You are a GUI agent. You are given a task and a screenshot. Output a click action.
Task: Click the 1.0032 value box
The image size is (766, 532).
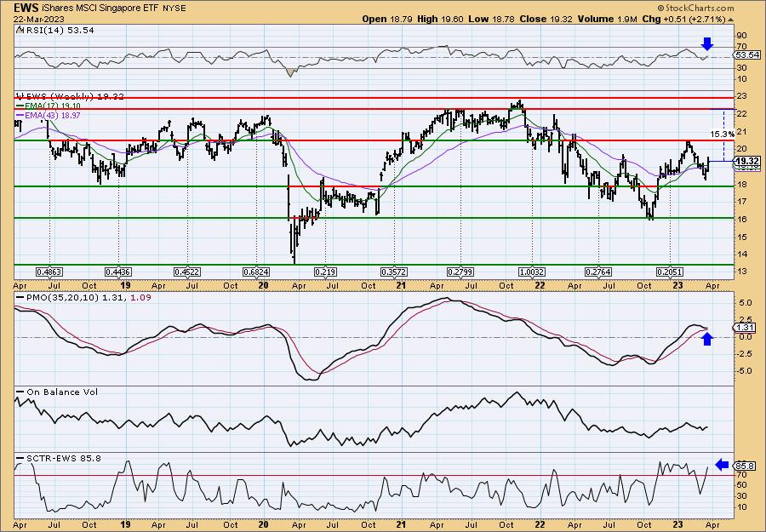click(532, 272)
